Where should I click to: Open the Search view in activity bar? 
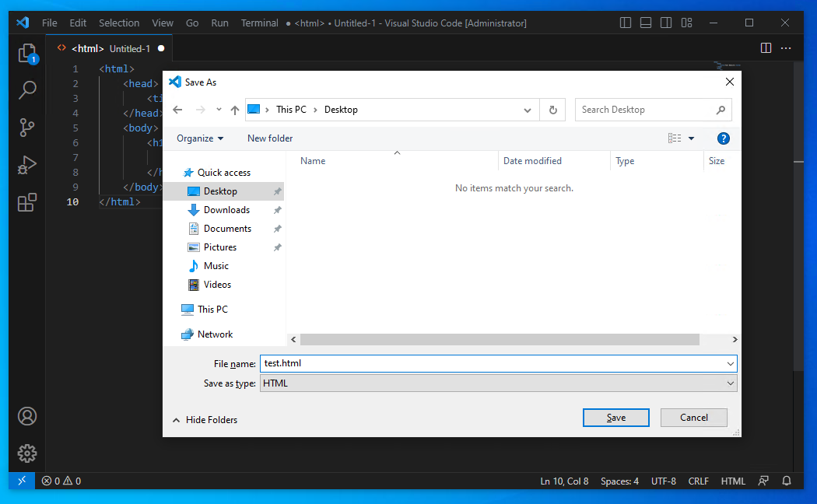[27, 90]
